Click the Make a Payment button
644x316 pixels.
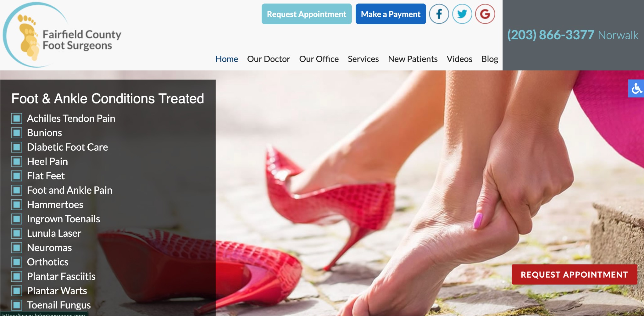point(391,14)
